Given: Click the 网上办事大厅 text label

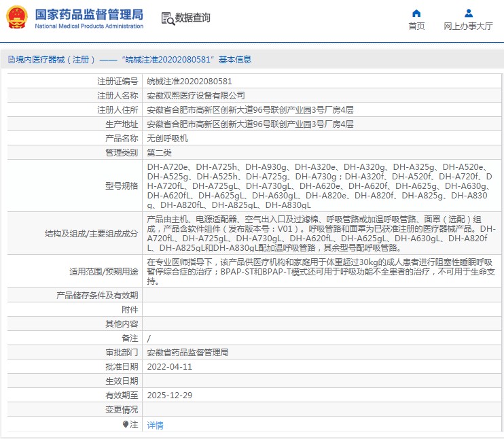Looking at the screenshot, I should click(468, 26).
